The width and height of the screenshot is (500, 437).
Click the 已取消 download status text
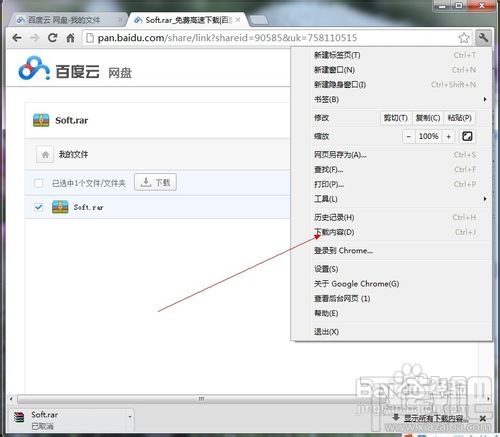[42, 426]
